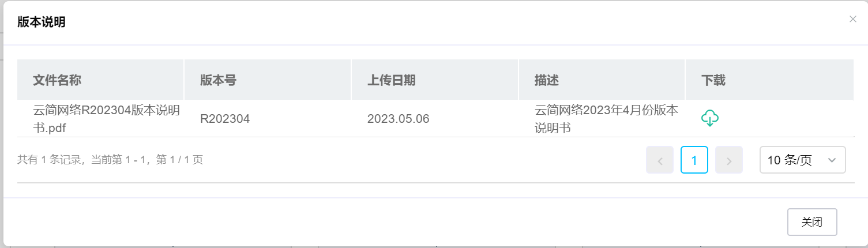Click the 版本说明 dialog title

pyautogui.click(x=41, y=22)
